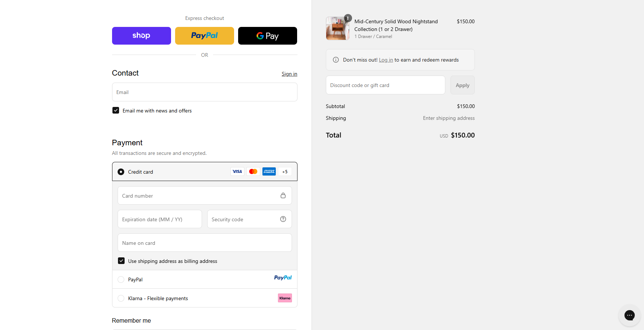The height and width of the screenshot is (330, 644).
Task: Click the Sign in link
Action: pos(289,74)
